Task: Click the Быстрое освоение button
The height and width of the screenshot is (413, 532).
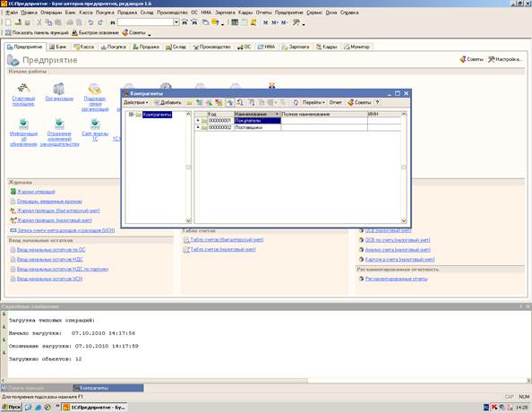Action: coord(95,33)
